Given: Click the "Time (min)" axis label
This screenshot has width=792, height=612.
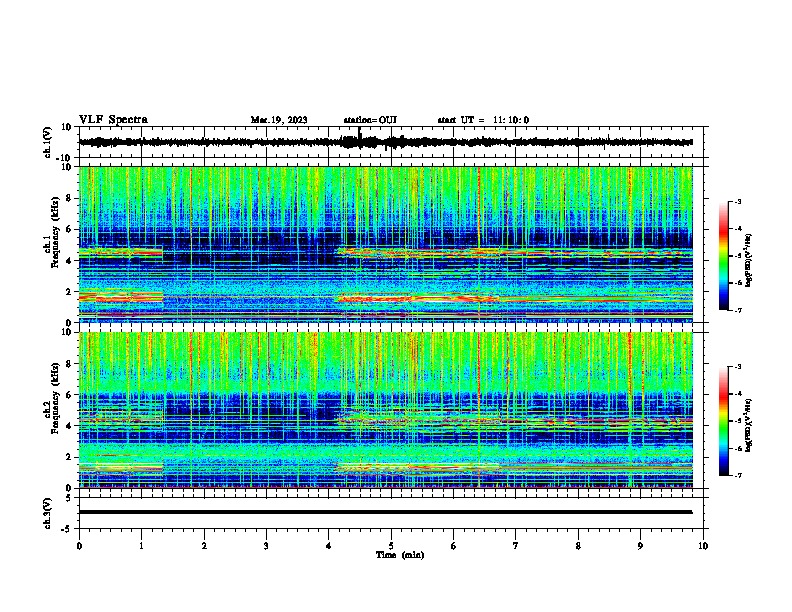Looking at the screenshot, I should [x=400, y=555].
